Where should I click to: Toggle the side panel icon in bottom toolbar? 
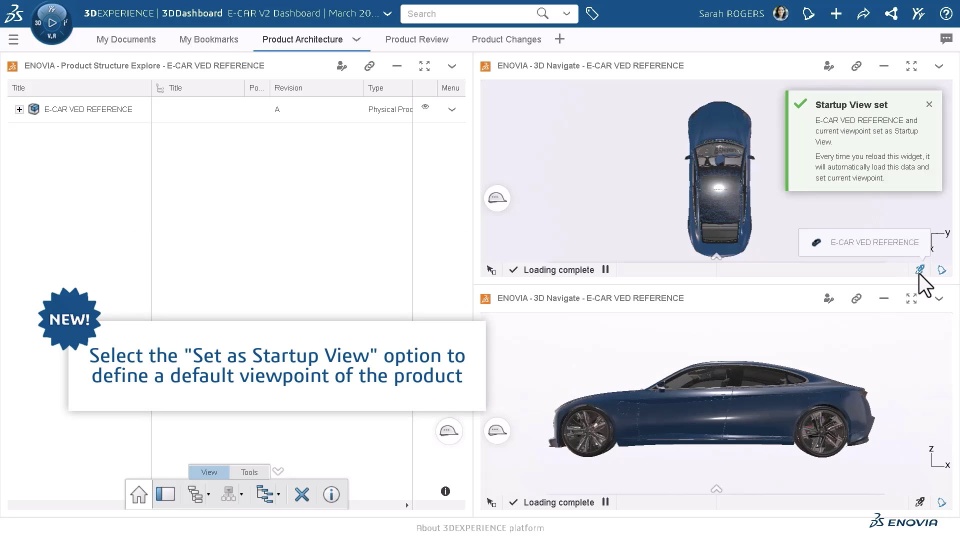(x=165, y=494)
